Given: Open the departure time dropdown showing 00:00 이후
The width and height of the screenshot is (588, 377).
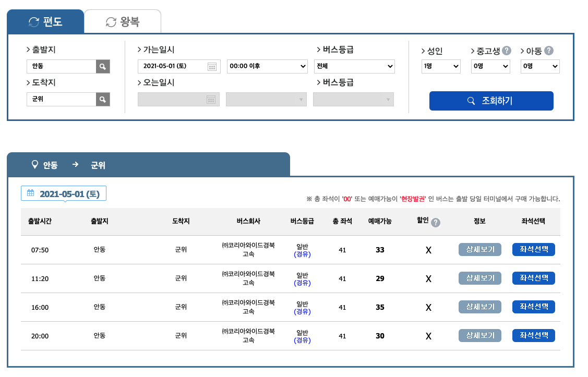Looking at the screenshot, I should pos(267,66).
